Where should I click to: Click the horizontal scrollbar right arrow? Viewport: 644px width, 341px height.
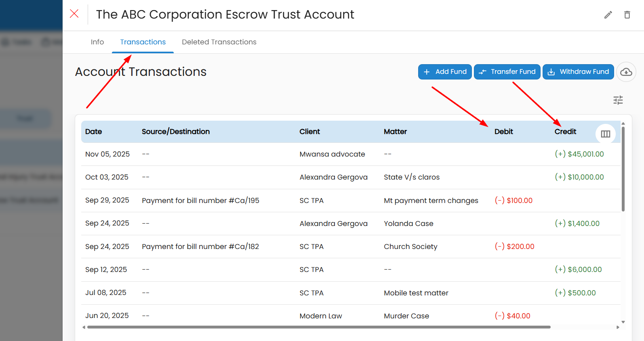tap(618, 327)
